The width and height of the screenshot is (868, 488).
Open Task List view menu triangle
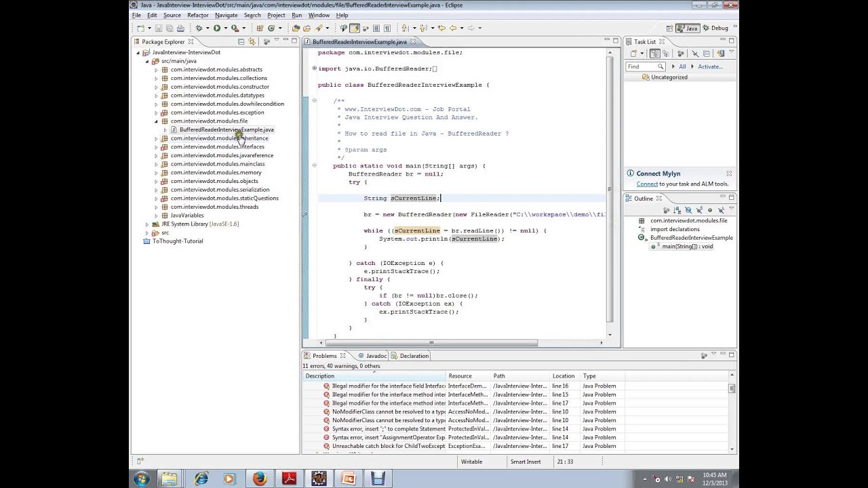tap(731, 52)
